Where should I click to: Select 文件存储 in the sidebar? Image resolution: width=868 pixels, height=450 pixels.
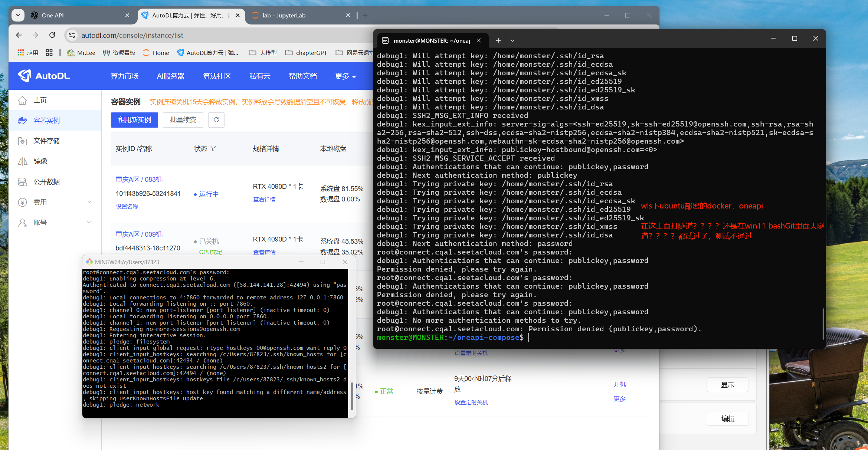pos(46,141)
